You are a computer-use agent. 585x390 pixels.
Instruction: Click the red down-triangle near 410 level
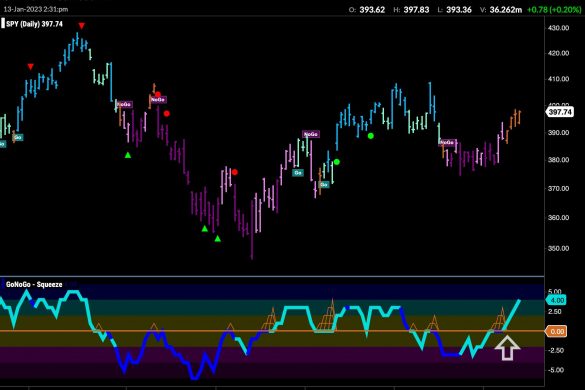tap(31, 67)
